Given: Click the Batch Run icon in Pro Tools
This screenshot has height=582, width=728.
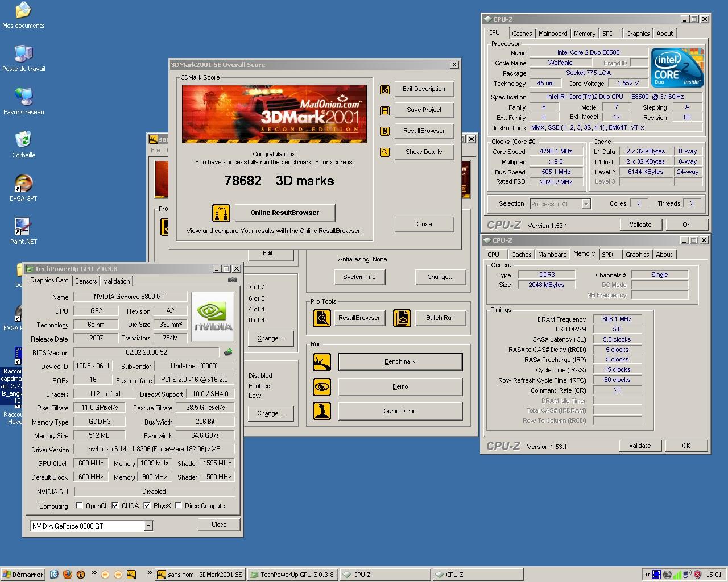Looking at the screenshot, I should [402, 318].
